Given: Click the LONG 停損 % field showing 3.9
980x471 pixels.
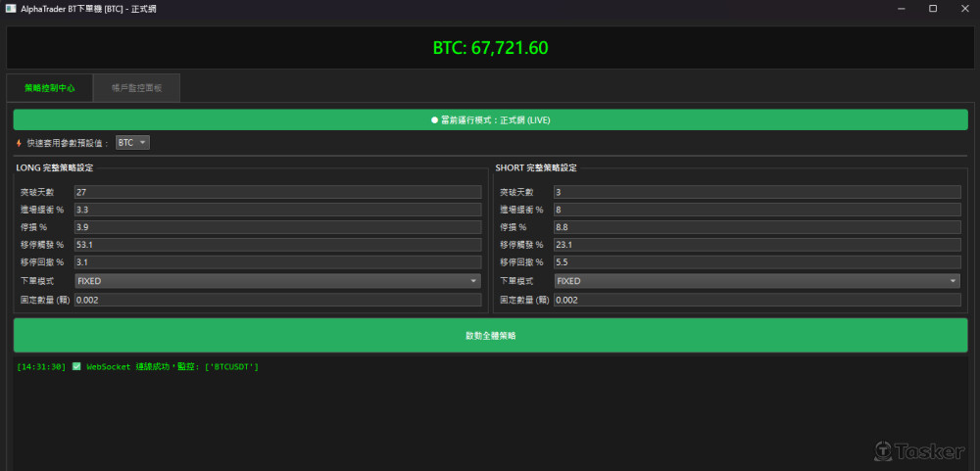Looking at the screenshot, I should 278,227.
